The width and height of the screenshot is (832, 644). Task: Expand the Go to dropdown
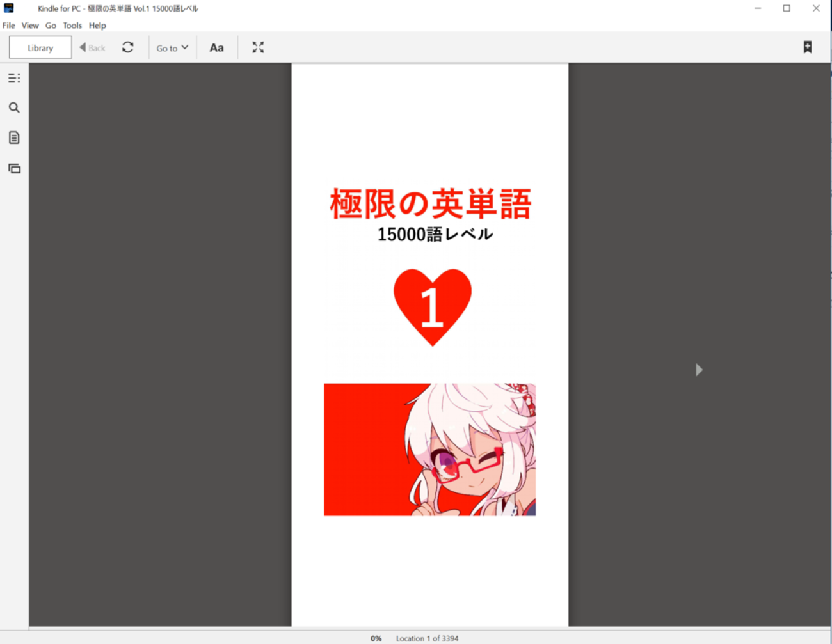tap(172, 47)
